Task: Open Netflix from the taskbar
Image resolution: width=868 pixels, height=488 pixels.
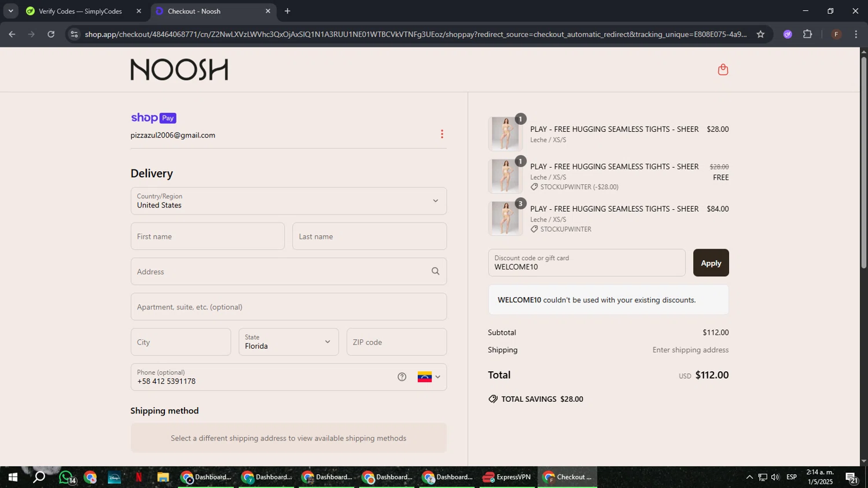Action: [x=139, y=478]
